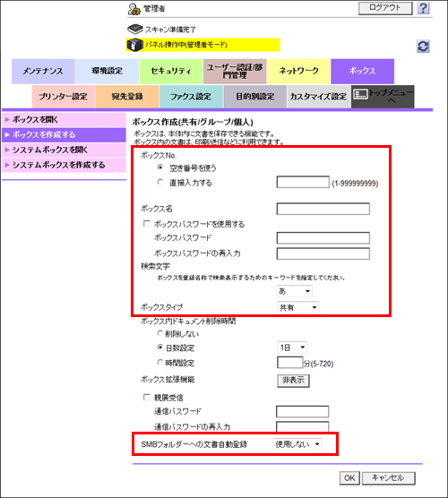Open the 検索文字 dropdown

tap(295, 291)
